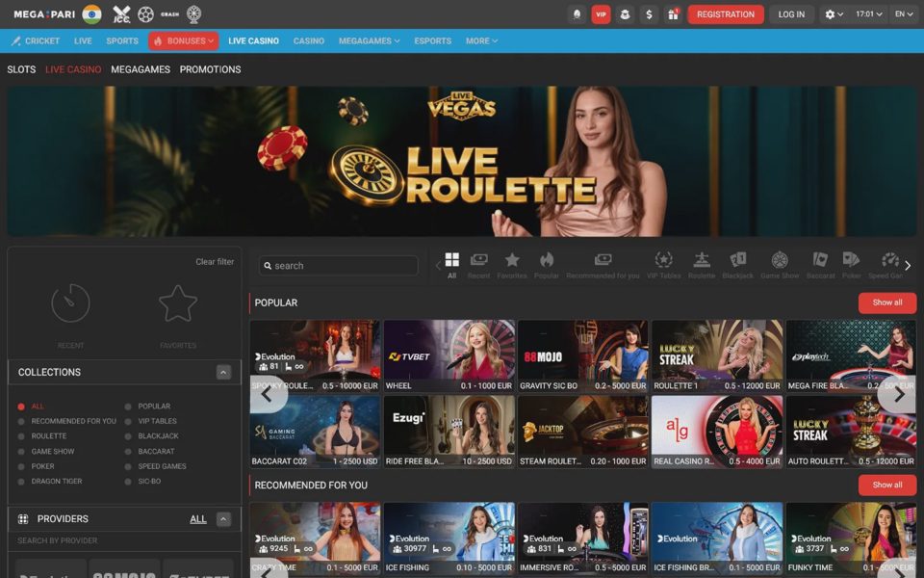The image size is (924, 578).
Task: Open the dollar payments icon
Action: (649, 14)
